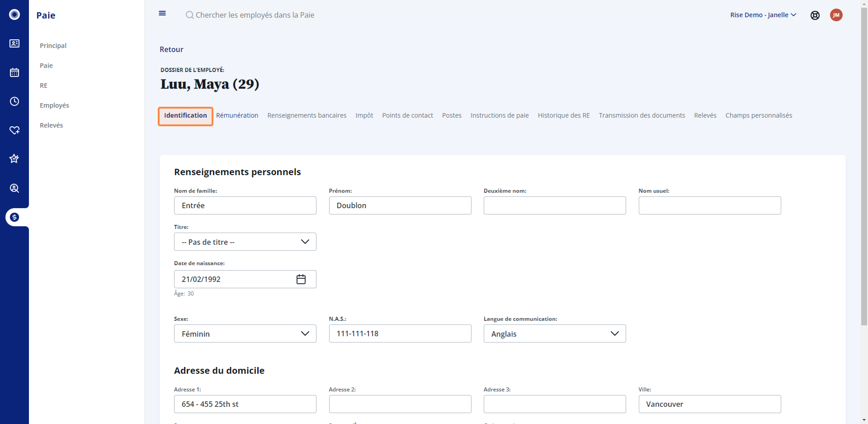Click the N.A.S. field

(x=400, y=333)
